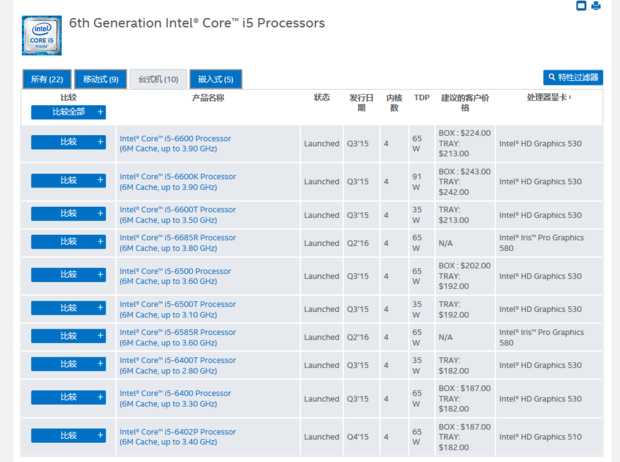Click Q4'15 launch date cell
Image resolution: width=620 pixels, height=462 pixels.
(357, 437)
